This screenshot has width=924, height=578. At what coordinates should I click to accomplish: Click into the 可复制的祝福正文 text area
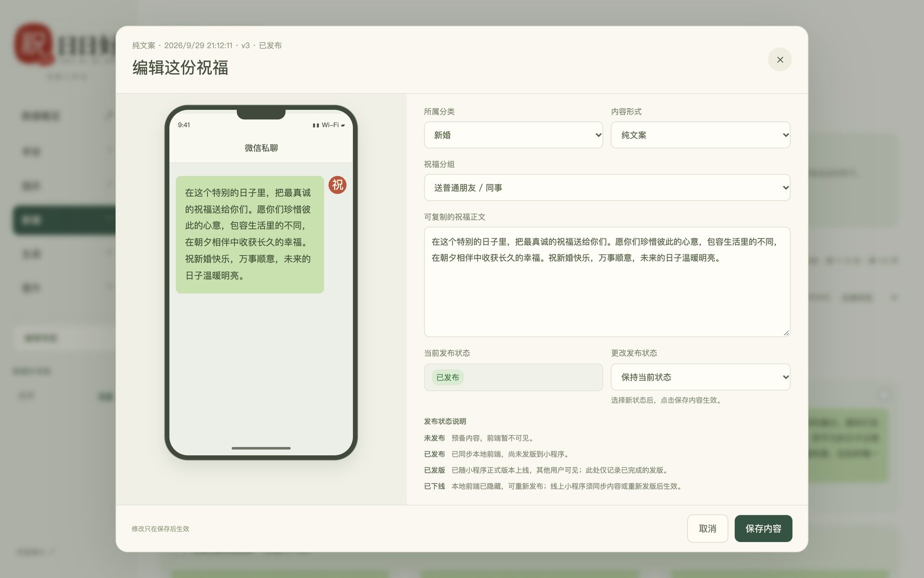click(x=607, y=282)
